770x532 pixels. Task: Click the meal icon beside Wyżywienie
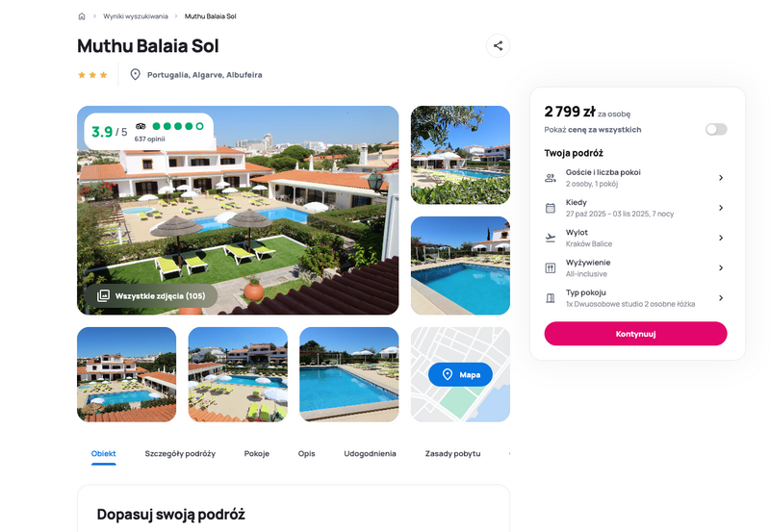pos(551,268)
